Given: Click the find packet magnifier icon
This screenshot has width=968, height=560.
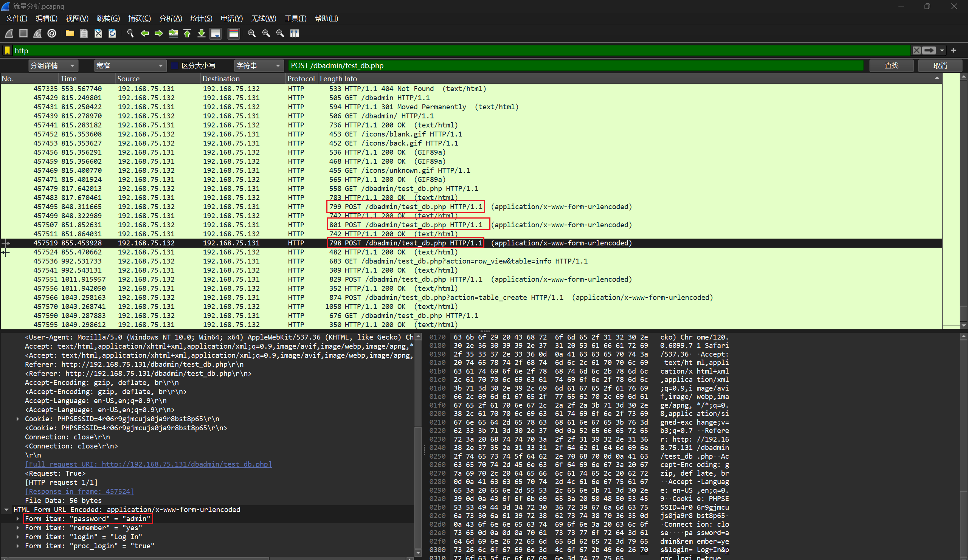Looking at the screenshot, I should point(130,33).
